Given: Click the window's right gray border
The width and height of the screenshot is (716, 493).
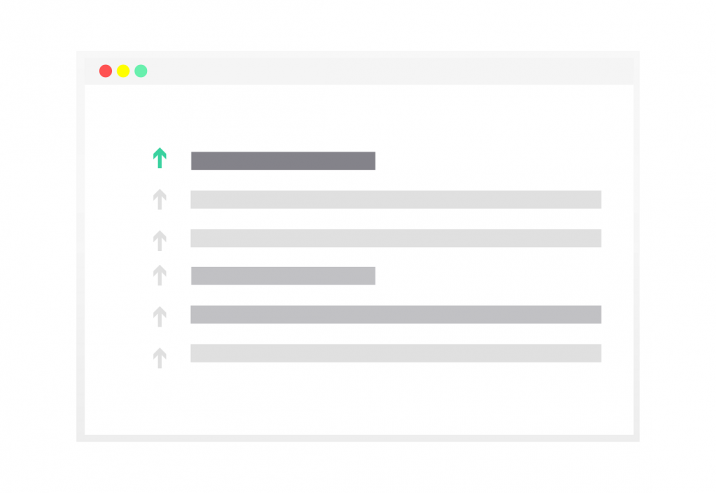Looking at the screenshot, I should (636, 250).
